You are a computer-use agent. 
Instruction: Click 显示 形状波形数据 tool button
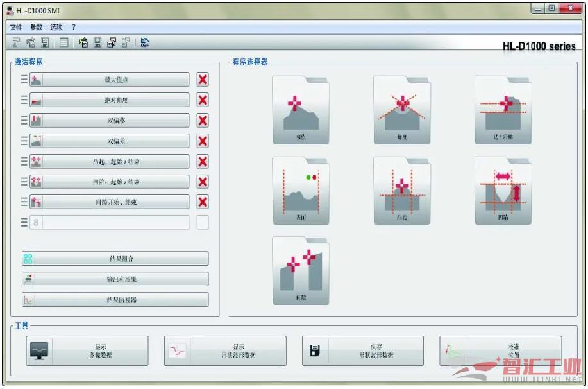(x=225, y=350)
